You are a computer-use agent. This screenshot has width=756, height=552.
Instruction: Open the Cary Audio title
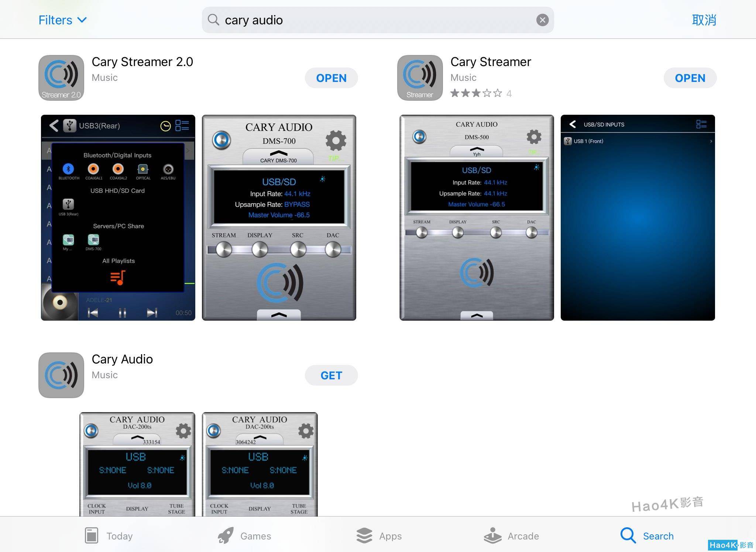click(122, 359)
